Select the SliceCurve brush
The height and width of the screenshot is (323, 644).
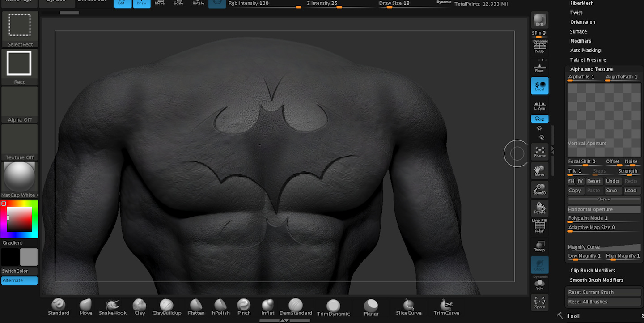click(x=409, y=307)
